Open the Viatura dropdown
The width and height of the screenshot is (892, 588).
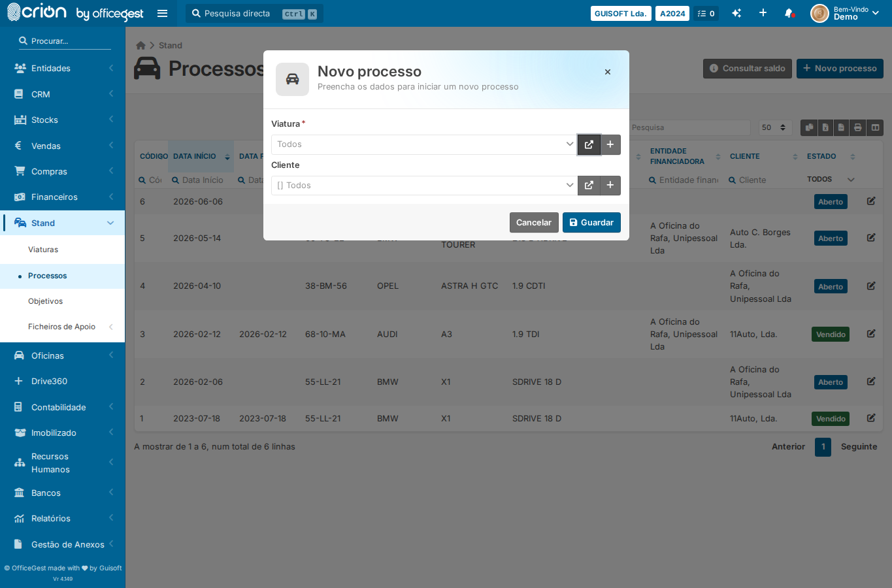(424, 144)
